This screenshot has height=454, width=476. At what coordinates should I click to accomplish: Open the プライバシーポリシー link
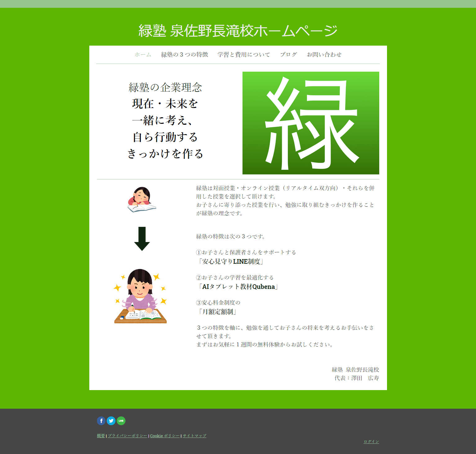coord(127,435)
